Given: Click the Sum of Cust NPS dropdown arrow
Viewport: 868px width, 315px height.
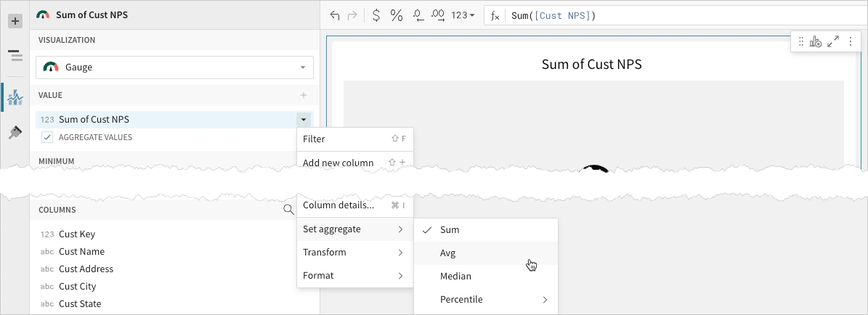Looking at the screenshot, I should point(304,119).
